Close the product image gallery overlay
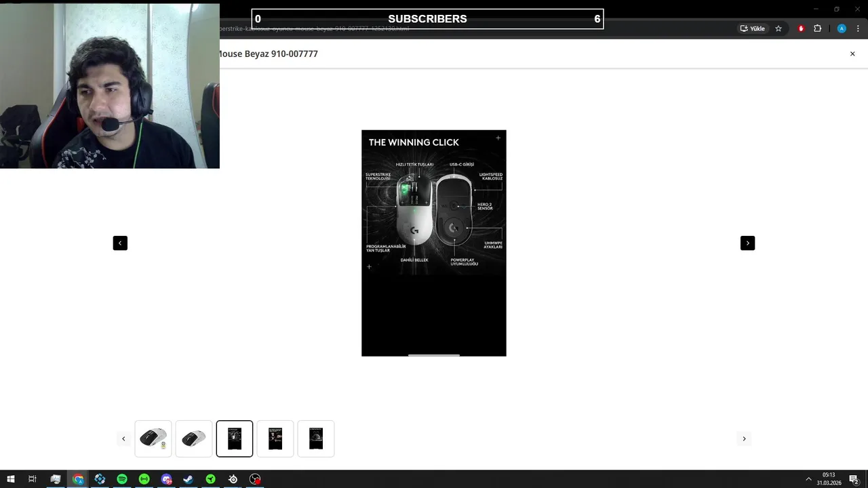The image size is (868, 488). [x=852, y=54]
